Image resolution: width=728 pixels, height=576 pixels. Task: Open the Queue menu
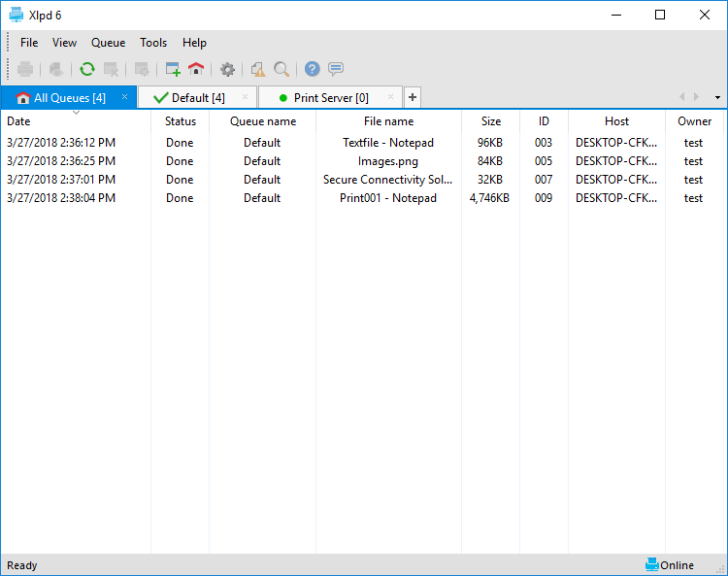point(108,43)
